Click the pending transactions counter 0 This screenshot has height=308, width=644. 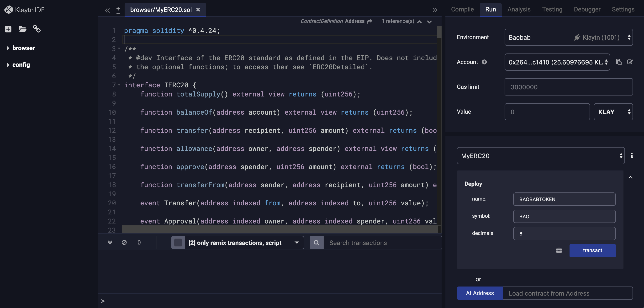coord(139,243)
